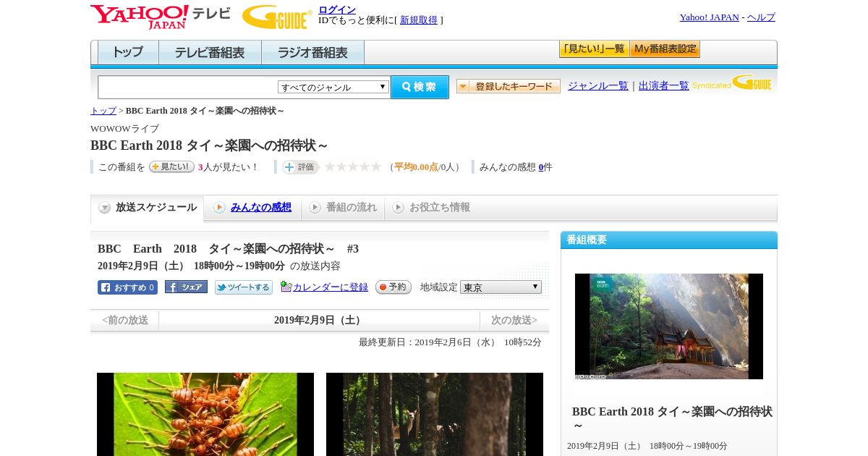Go to Yahoo! JAPAN link

[709, 17]
